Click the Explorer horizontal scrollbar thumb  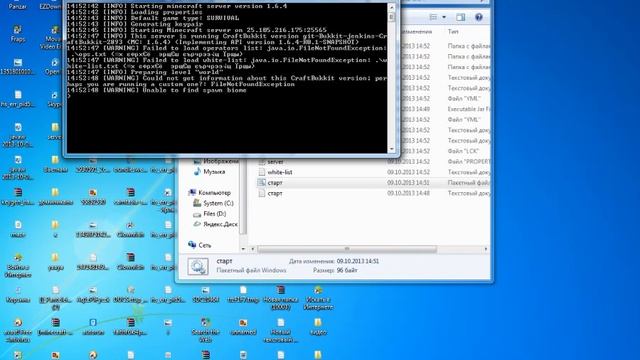point(347,249)
